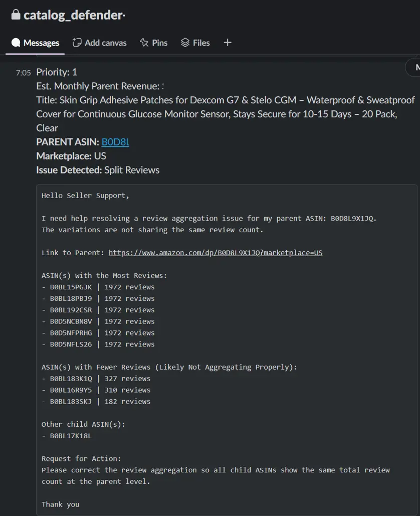Click the plus icon in the tab bar
420x516 pixels.
click(x=227, y=43)
